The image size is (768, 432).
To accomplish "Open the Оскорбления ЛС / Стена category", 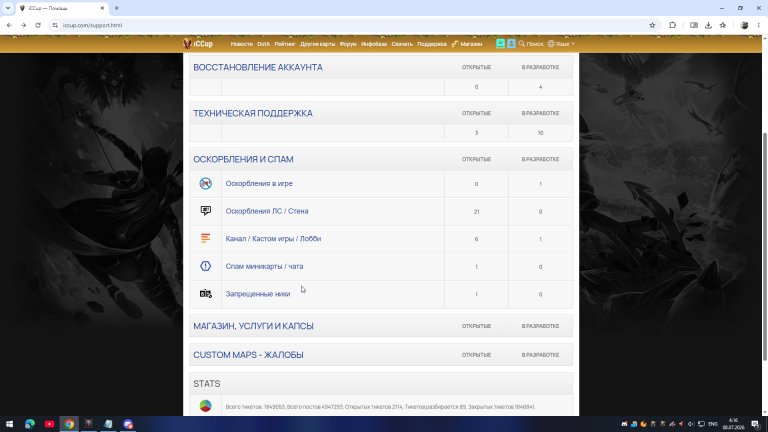I will click(x=267, y=211).
